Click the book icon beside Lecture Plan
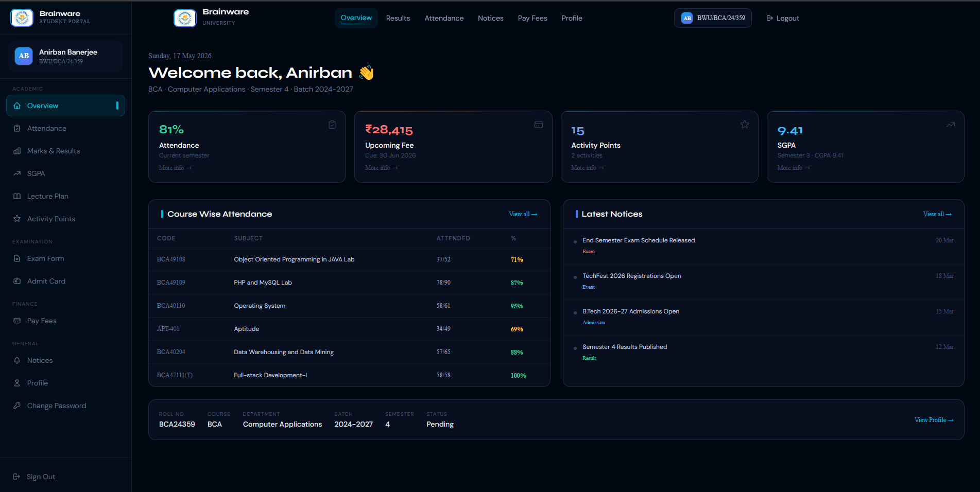Viewport: 980px width, 492px height. coord(17,196)
